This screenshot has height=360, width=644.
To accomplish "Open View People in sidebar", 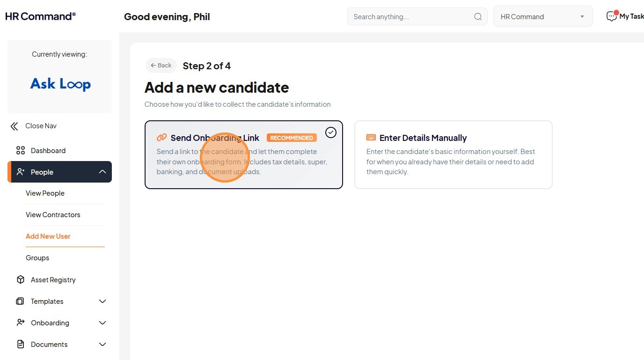I will click(45, 193).
